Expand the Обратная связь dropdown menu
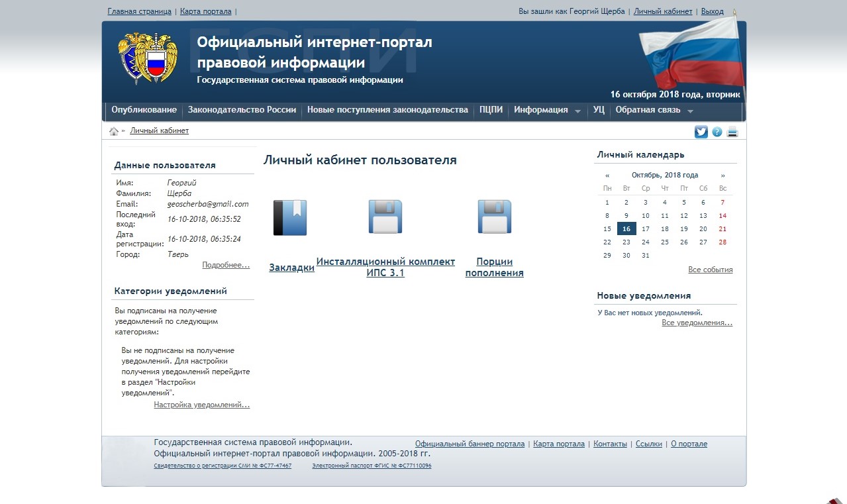The width and height of the screenshot is (847, 504). pyautogui.click(x=654, y=110)
